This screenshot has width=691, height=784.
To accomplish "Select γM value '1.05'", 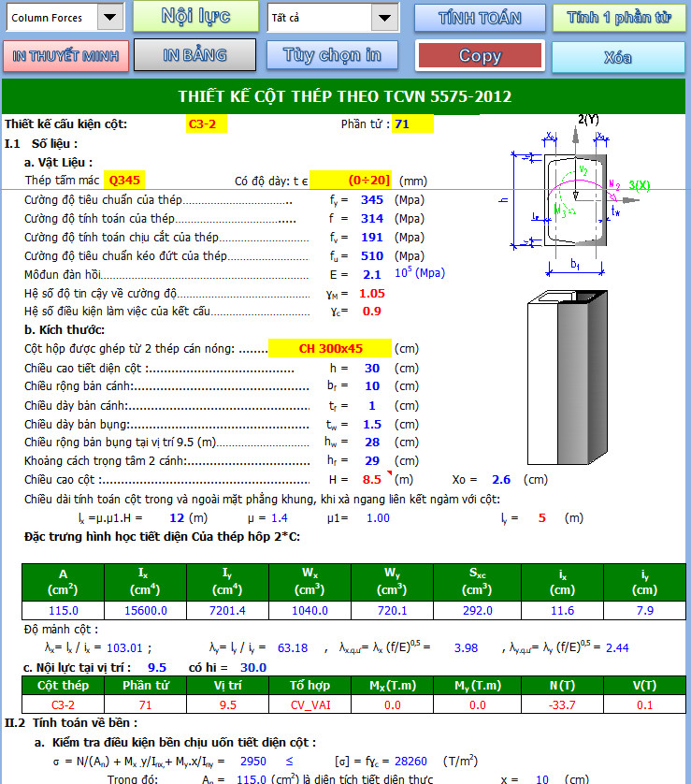I will pyautogui.click(x=372, y=294).
